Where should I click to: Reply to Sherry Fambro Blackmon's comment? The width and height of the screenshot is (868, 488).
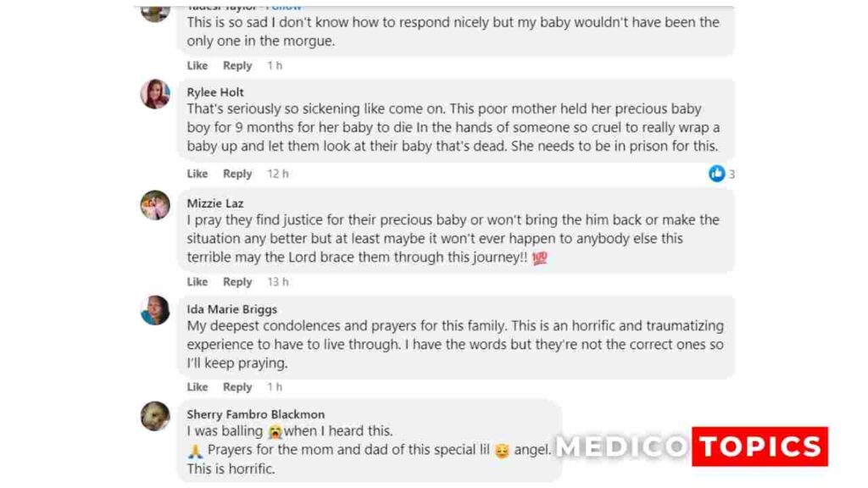(237, 485)
